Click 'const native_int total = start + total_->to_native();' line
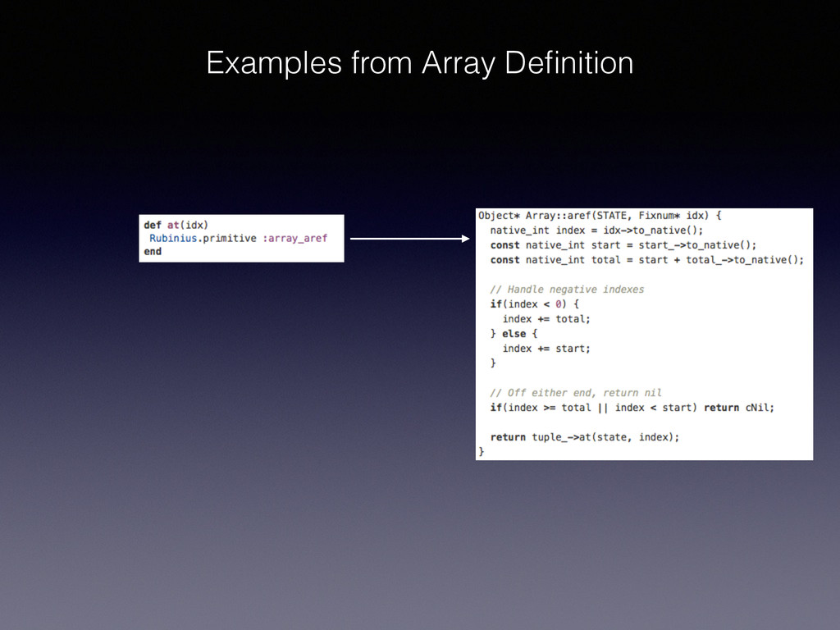 pyautogui.click(x=646, y=260)
